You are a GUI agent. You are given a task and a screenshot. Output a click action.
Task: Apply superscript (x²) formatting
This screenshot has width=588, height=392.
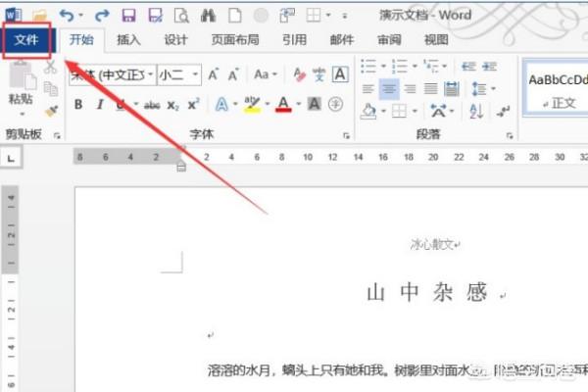coord(193,104)
